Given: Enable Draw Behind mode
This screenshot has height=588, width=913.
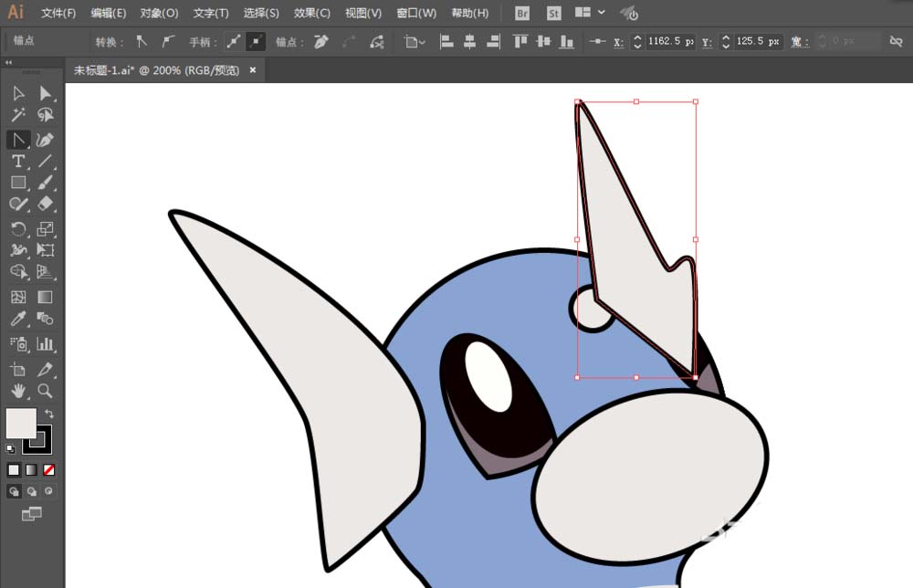Looking at the screenshot, I should [31, 491].
